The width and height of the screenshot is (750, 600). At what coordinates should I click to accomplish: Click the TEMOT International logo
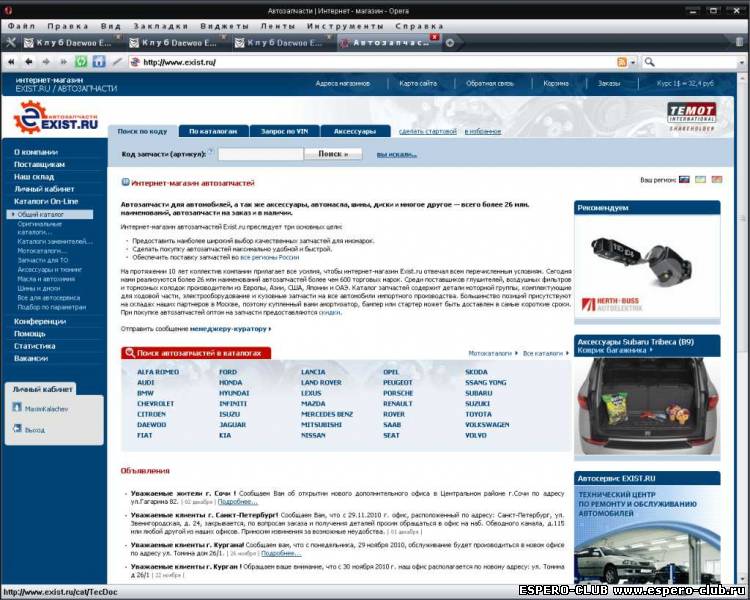click(691, 116)
